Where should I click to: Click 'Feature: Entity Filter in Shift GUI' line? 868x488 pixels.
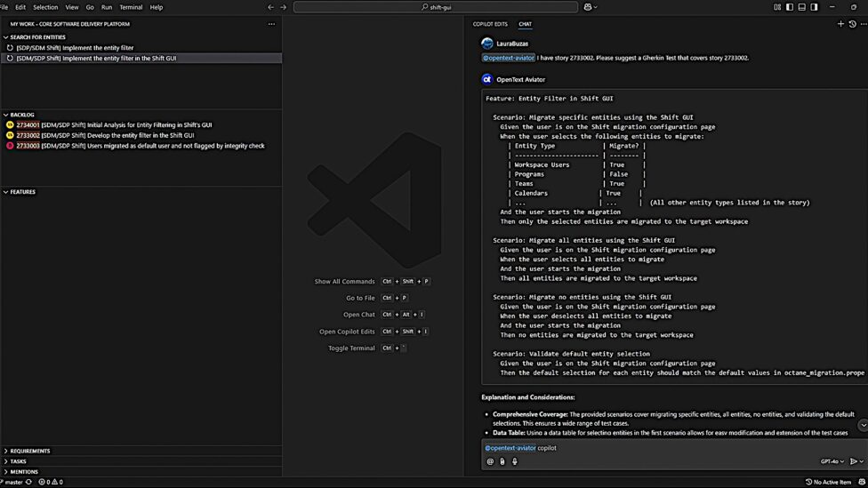pos(549,99)
